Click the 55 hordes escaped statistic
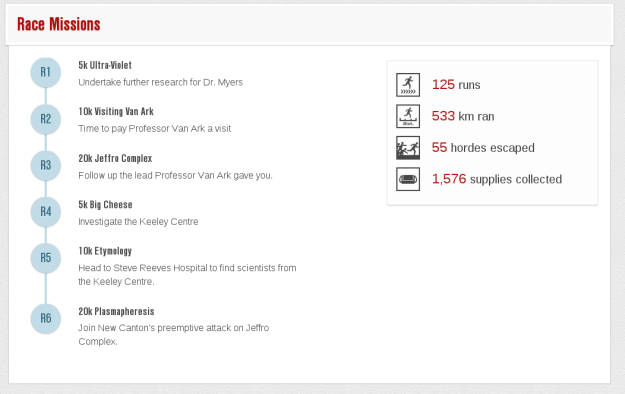Image resolution: width=625 pixels, height=394 pixels. point(483,148)
